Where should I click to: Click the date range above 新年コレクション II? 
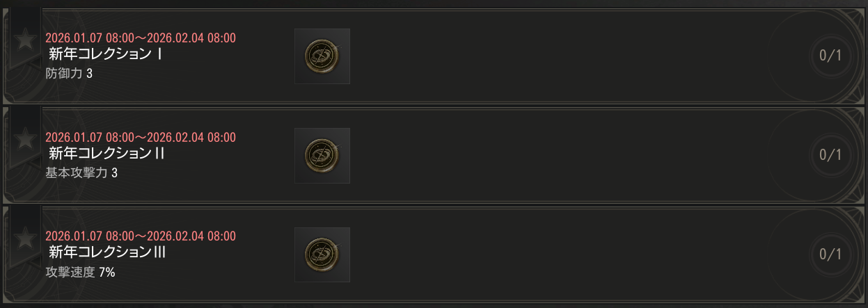click(x=140, y=137)
